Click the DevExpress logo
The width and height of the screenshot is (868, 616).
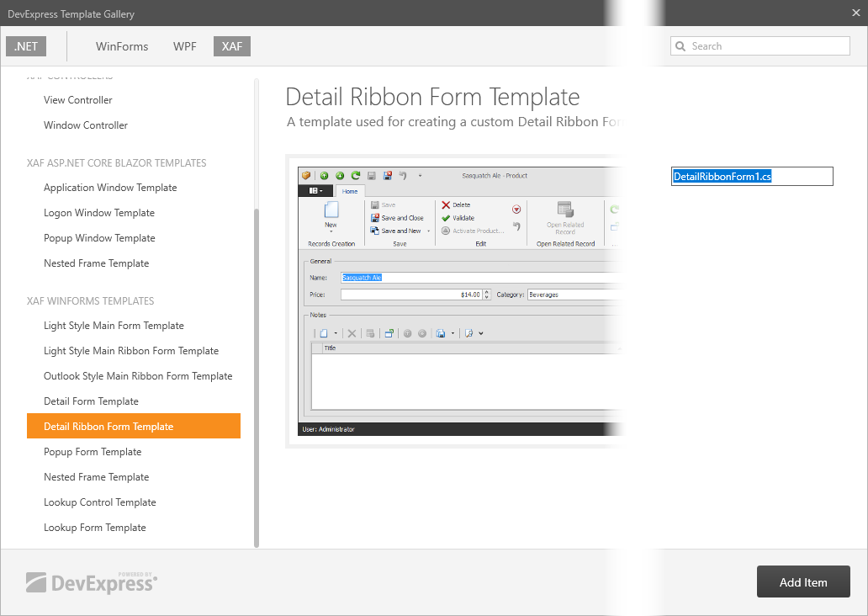click(x=92, y=583)
